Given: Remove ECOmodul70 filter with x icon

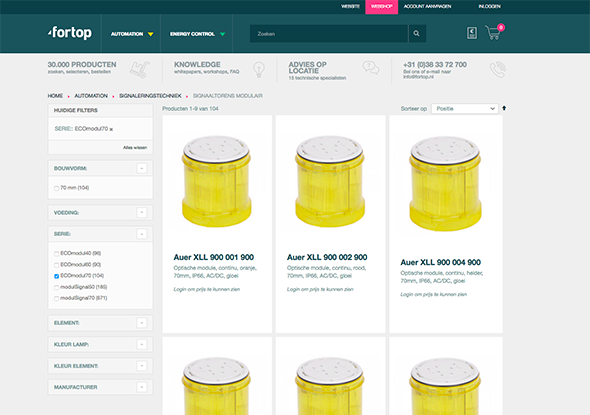Looking at the screenshot, I should [x=111, y=129].
